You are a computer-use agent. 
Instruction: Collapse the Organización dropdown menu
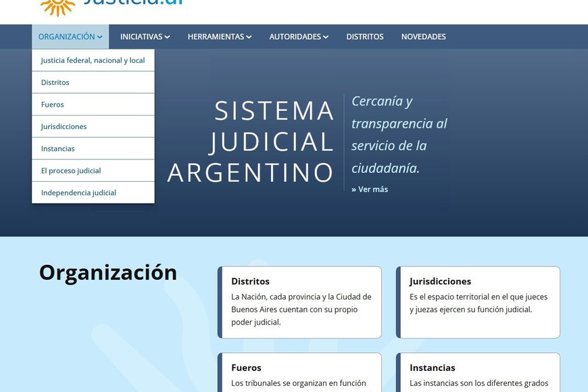(x=70, y=36)
